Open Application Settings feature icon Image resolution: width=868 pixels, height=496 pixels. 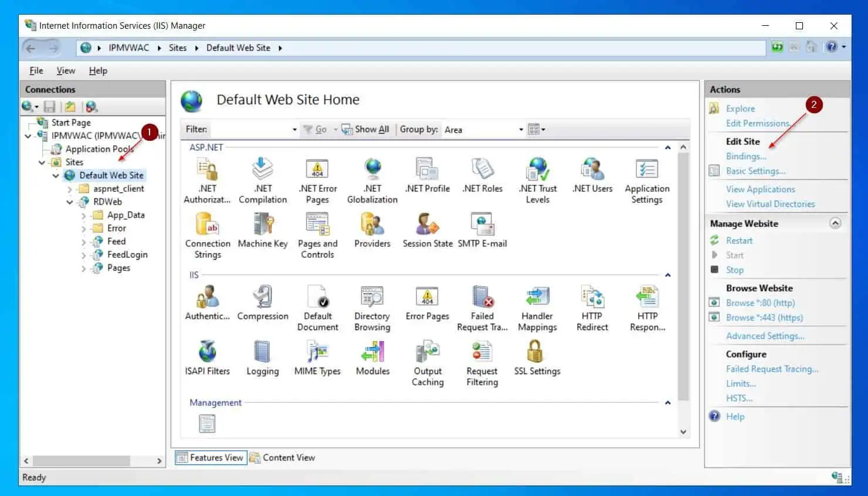[x=647, y=181]
